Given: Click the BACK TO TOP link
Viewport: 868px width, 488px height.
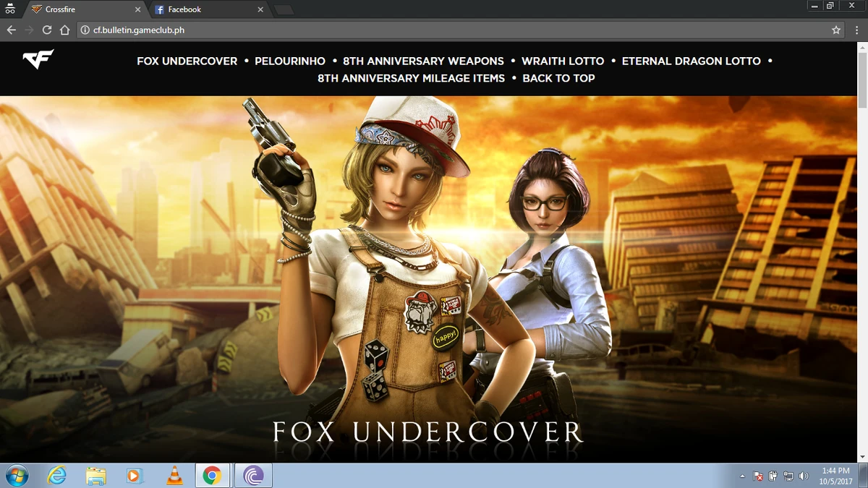Looking at the screenshot, I should pos(558,78).
